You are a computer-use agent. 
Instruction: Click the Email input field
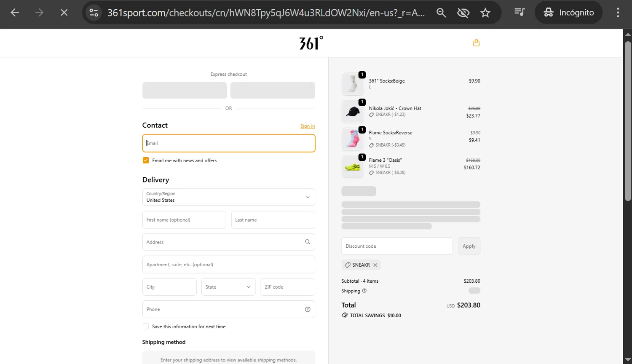click(229, 143)
